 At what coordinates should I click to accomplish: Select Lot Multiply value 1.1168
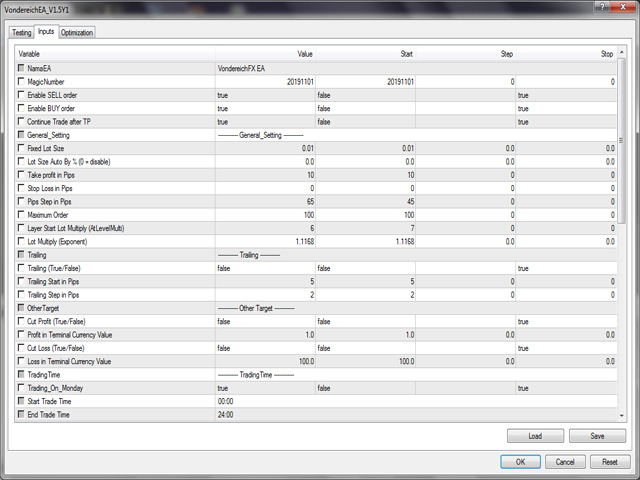265,242
